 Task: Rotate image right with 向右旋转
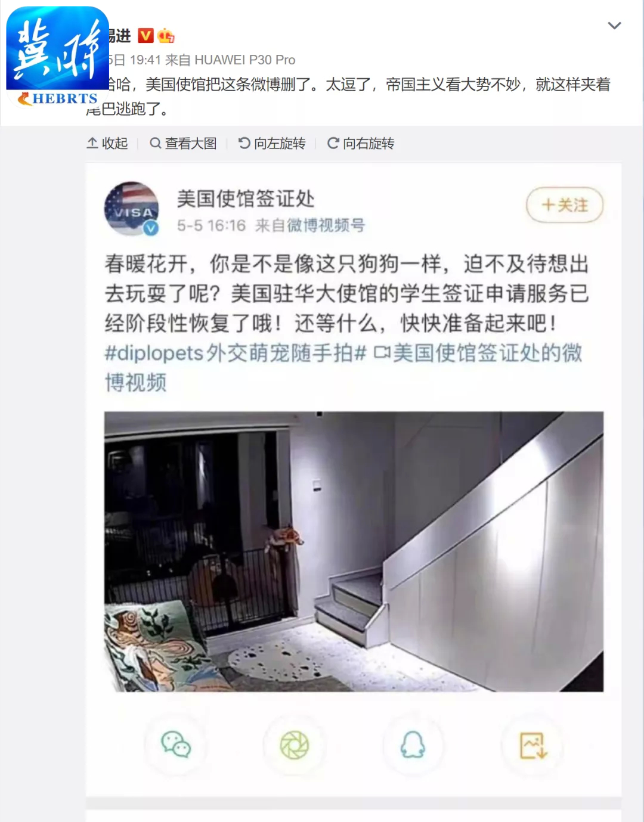(x=361, y=143)
